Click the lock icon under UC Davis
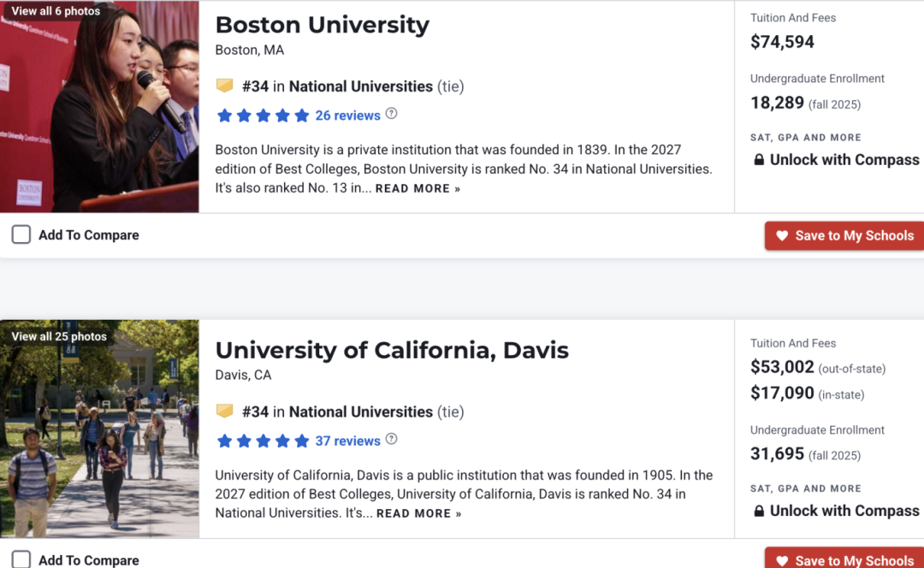The image size is (924, 568). 759,511
